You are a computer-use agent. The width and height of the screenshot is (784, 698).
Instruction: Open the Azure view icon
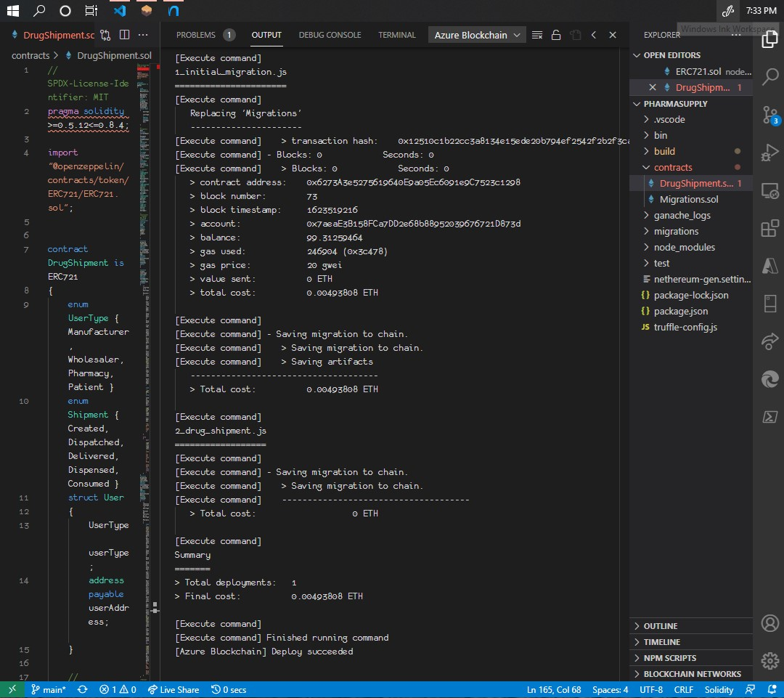pos(769,266)
